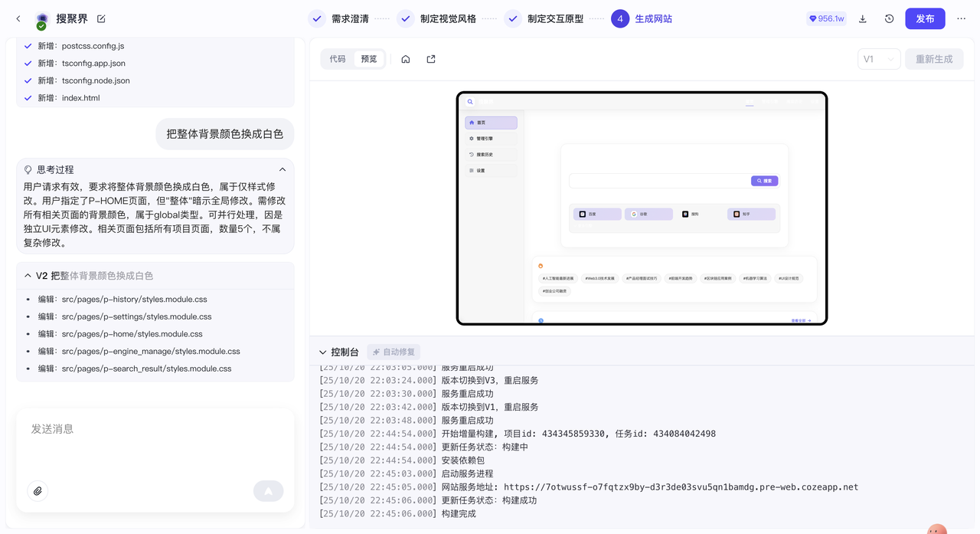
Task: Open the V1 version dropdown
Action: 878,59
